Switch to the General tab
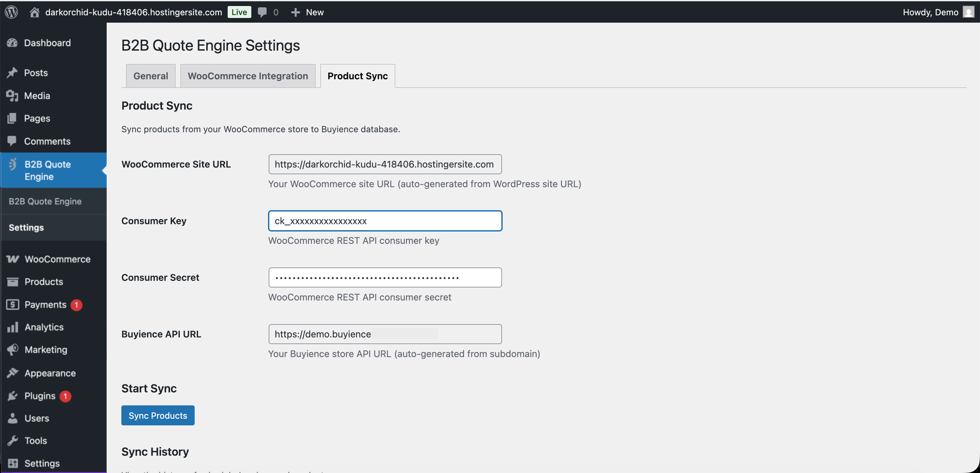This screenshot has height=473, width=980. tap(150, 76)
